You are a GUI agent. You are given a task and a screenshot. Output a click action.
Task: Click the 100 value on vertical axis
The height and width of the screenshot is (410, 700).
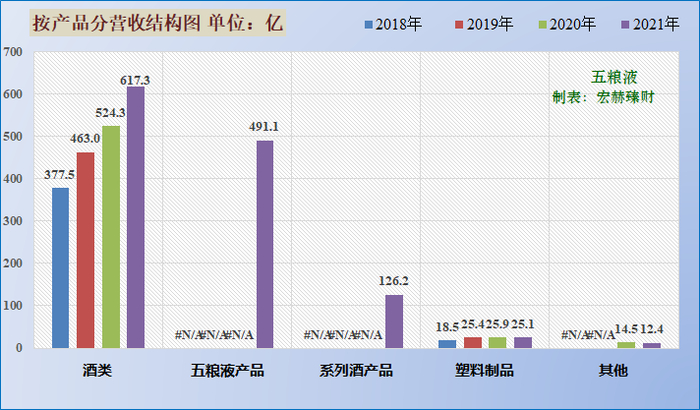coord(12,306)
